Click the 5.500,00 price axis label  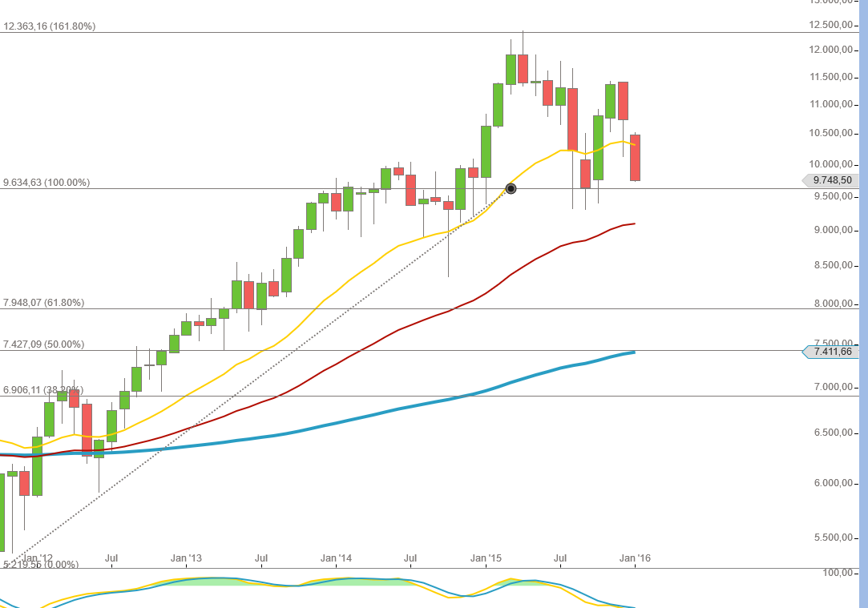click(x=830, y=538)
